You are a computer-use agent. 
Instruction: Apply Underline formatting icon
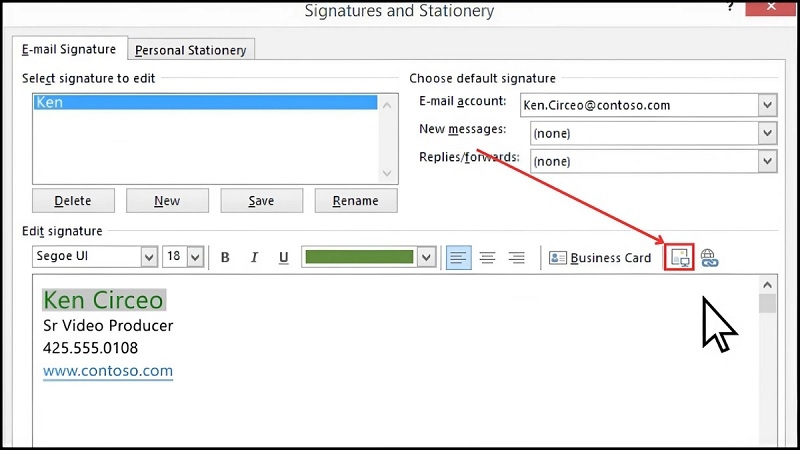click(x=284, y=257)
